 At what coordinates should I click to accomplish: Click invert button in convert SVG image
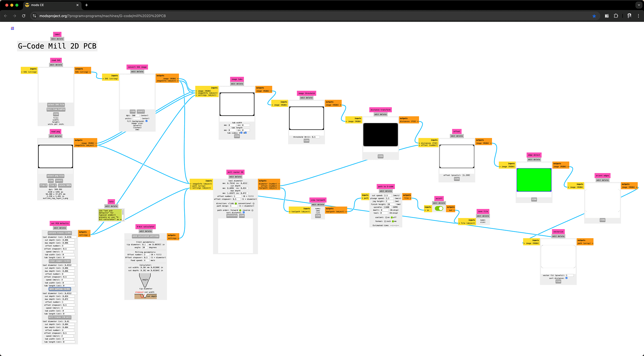click(x=141, y=111)
